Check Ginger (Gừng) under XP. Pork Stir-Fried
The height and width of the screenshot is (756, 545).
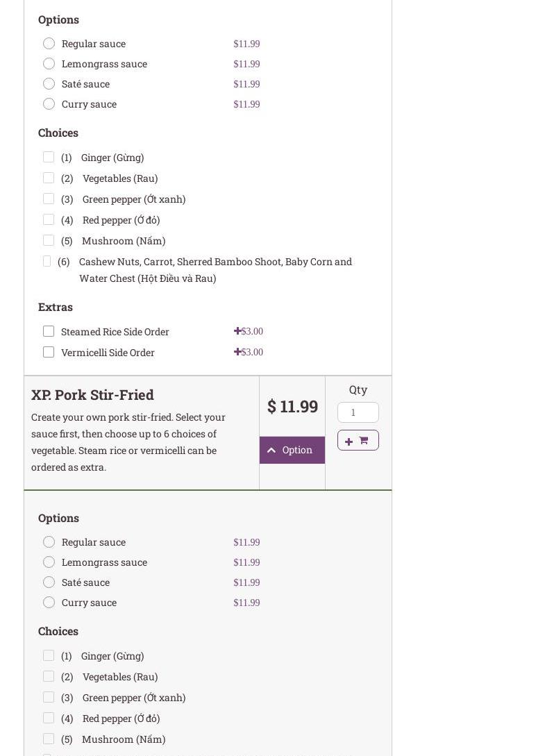(x=49, y=656)
